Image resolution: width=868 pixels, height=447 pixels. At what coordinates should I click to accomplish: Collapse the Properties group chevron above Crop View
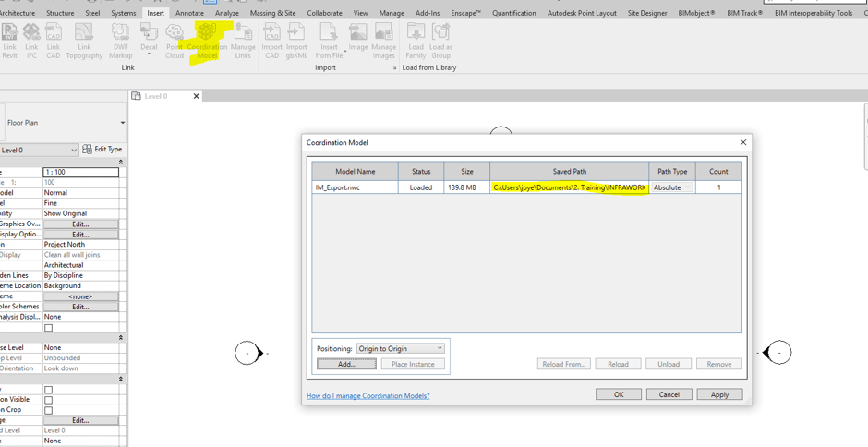pos(121,379)
